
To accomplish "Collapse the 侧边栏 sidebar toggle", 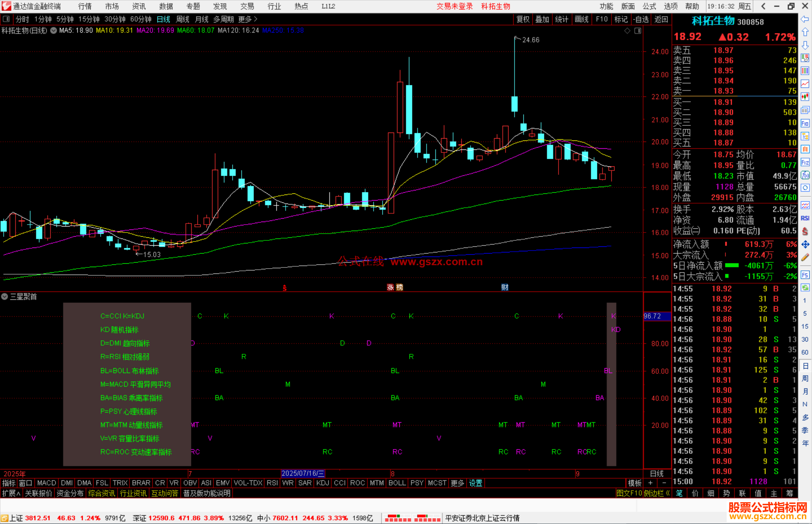I will 656,493.
